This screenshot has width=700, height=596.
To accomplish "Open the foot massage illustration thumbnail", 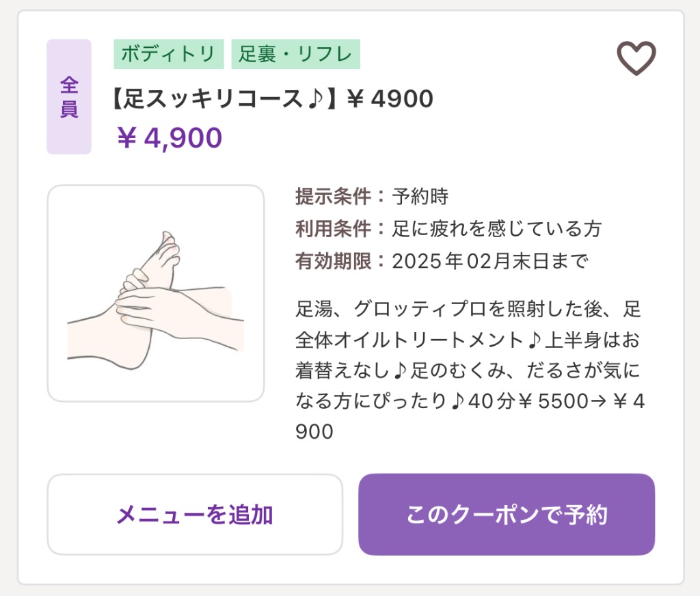I will coord(156,293).
